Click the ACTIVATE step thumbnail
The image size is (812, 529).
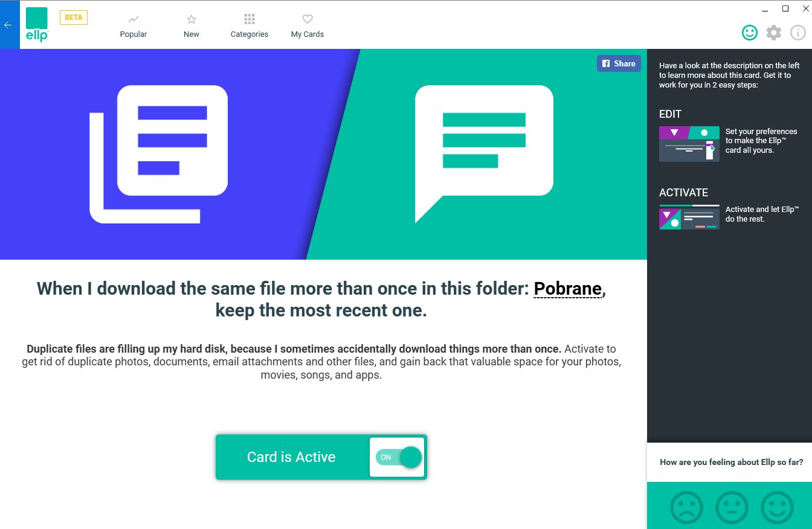[x=689, y=217]
